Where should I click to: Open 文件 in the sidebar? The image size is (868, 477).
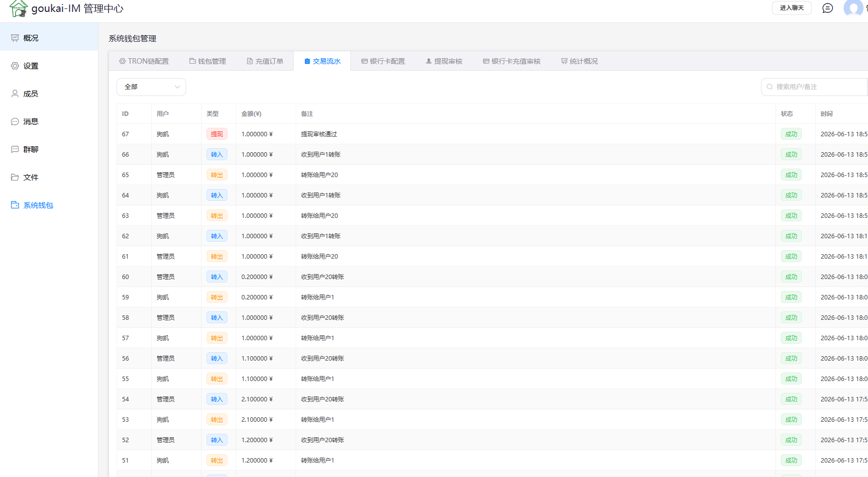pyautogui.click(x=49, y=177)
